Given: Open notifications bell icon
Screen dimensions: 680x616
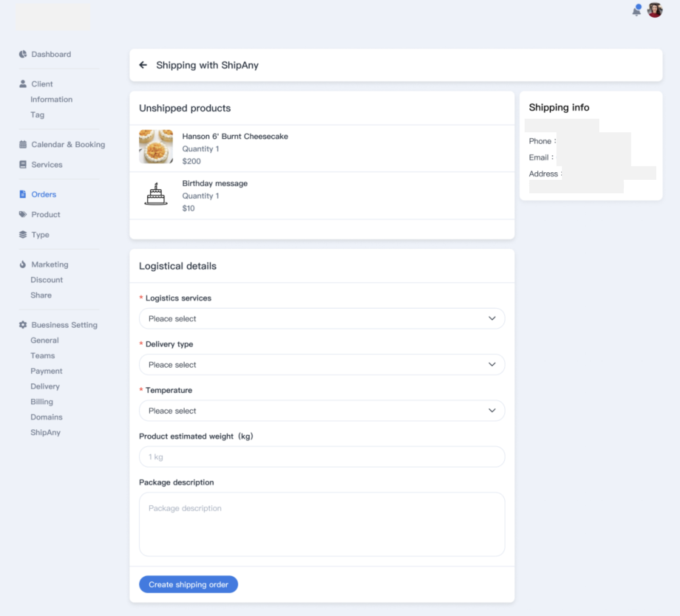Looking at the screenshot, I should coord(636,11).
